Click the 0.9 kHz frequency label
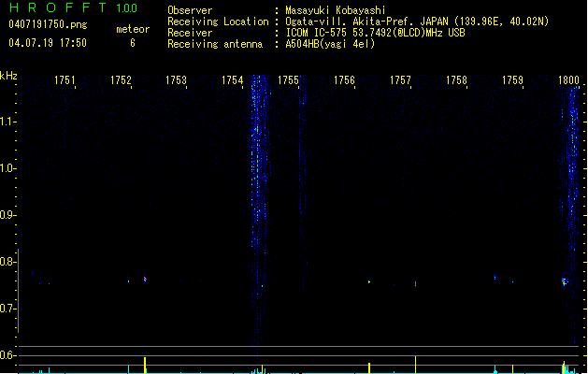 7,215
